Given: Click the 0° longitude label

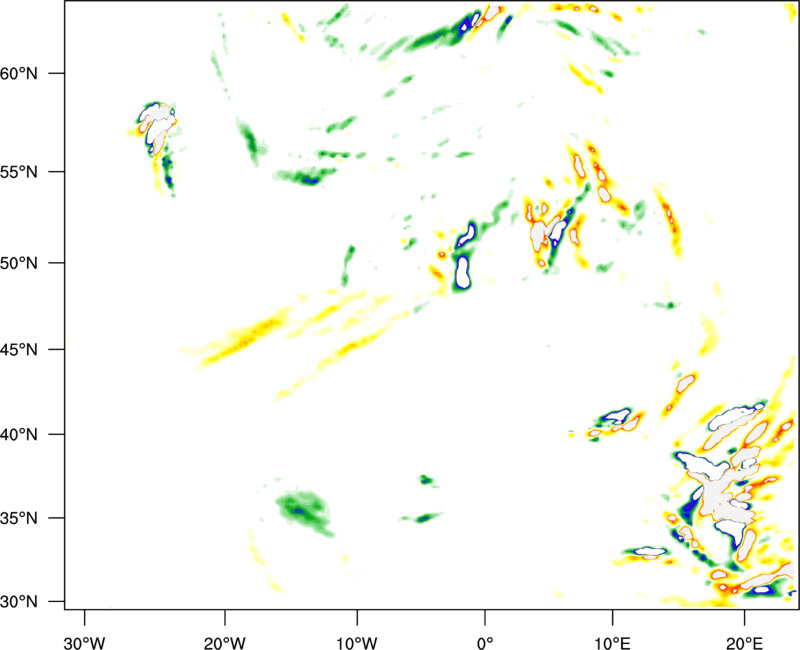Looking at the screenshot, I should [x=485, y=642].
